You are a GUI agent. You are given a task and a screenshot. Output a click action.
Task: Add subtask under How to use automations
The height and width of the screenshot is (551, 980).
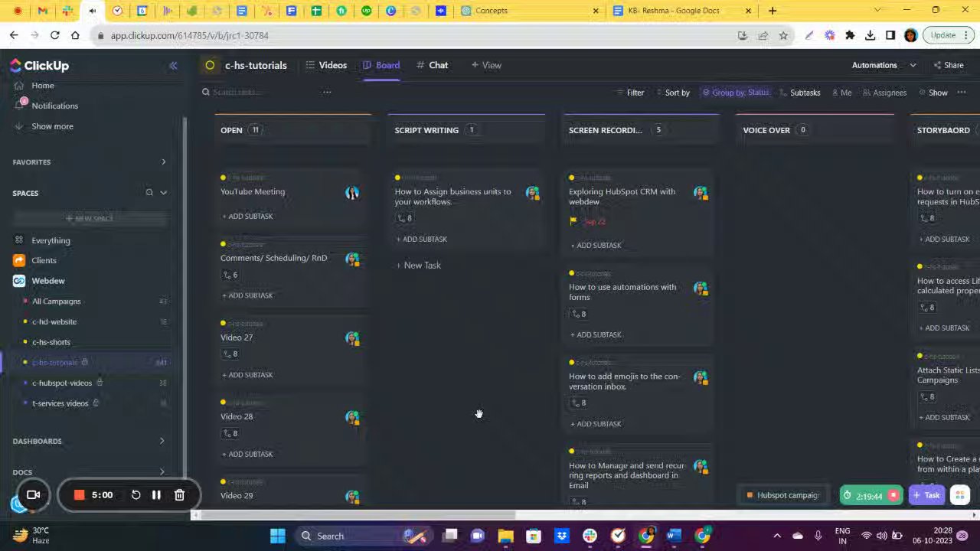coord(596,335)
